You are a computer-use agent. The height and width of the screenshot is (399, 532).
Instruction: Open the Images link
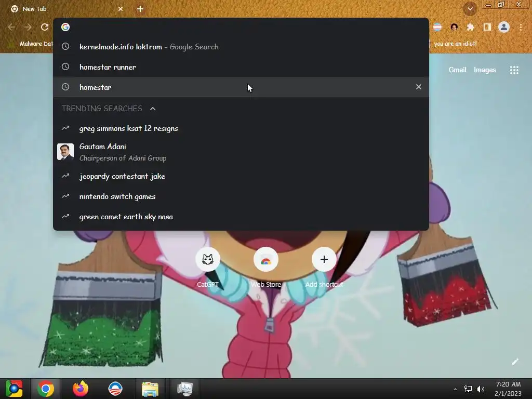(x=485, y=70)
